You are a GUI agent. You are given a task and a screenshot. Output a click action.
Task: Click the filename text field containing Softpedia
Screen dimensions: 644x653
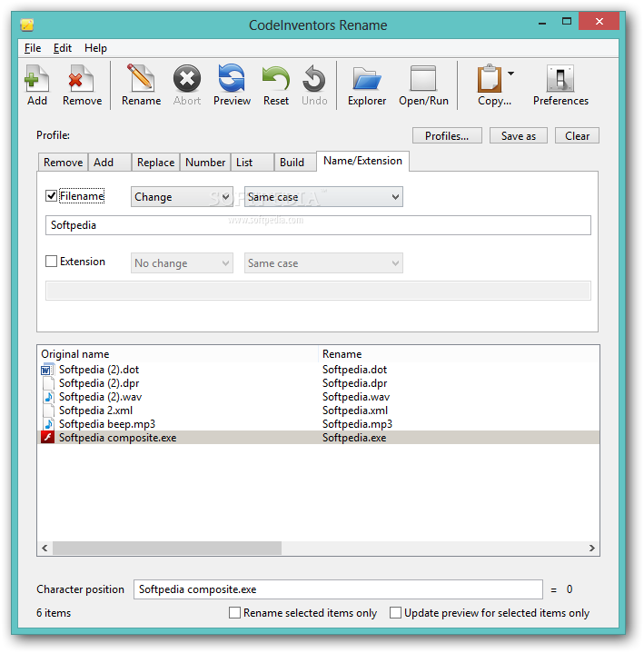(318, 225)
